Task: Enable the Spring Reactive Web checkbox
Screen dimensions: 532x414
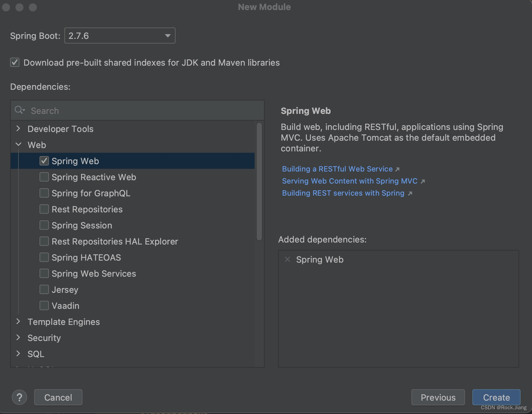Action: tap(44, 177)
